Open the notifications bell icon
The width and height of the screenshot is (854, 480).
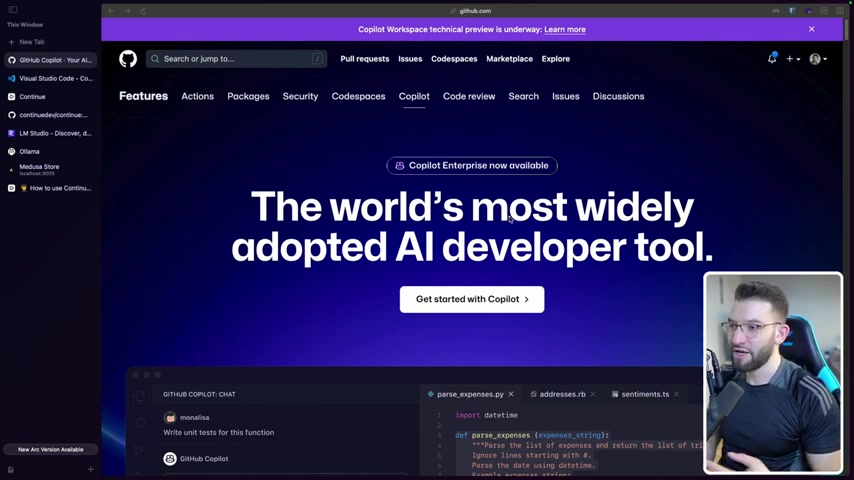772,58
